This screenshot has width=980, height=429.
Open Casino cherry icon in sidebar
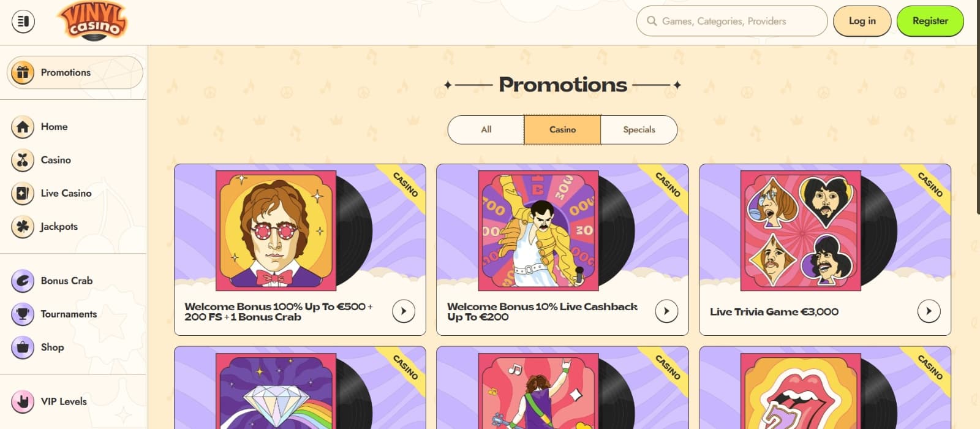tap(23, 160)
